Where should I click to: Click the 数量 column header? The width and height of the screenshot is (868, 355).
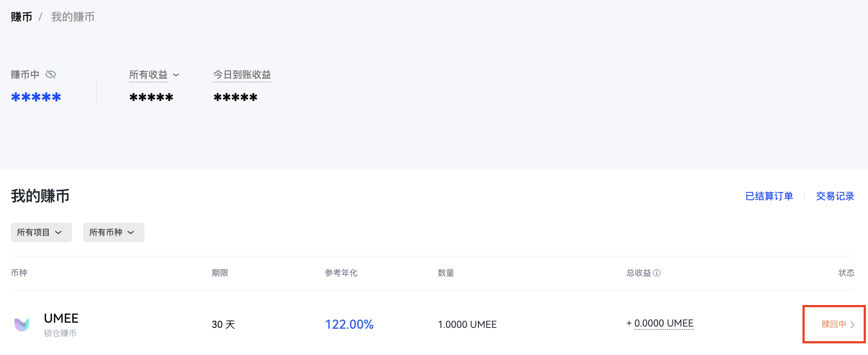click(446, 273)
